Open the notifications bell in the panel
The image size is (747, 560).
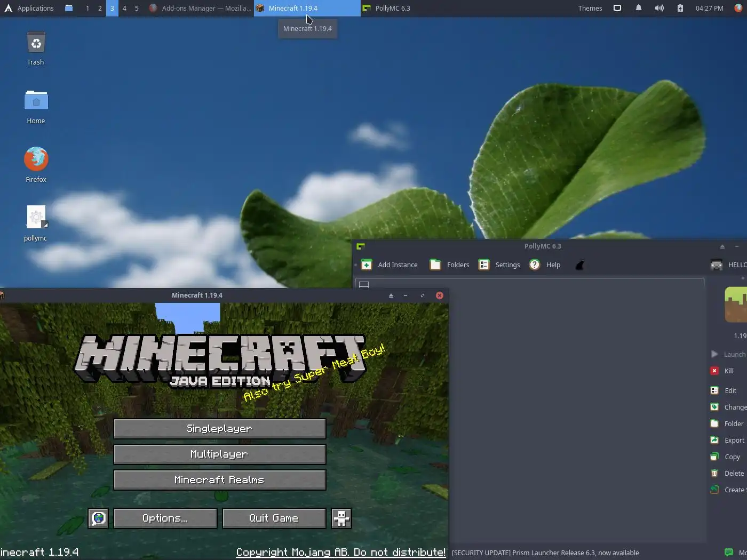coord(638,8)
